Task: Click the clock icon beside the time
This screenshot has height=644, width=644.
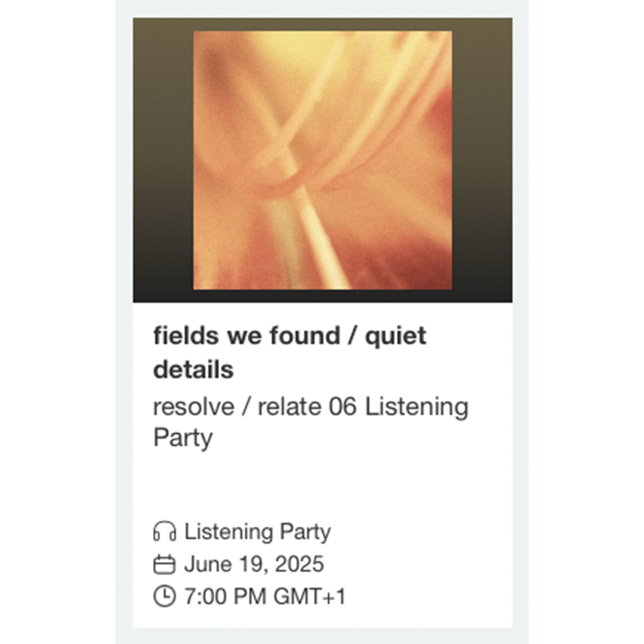Action: (164, 596)
